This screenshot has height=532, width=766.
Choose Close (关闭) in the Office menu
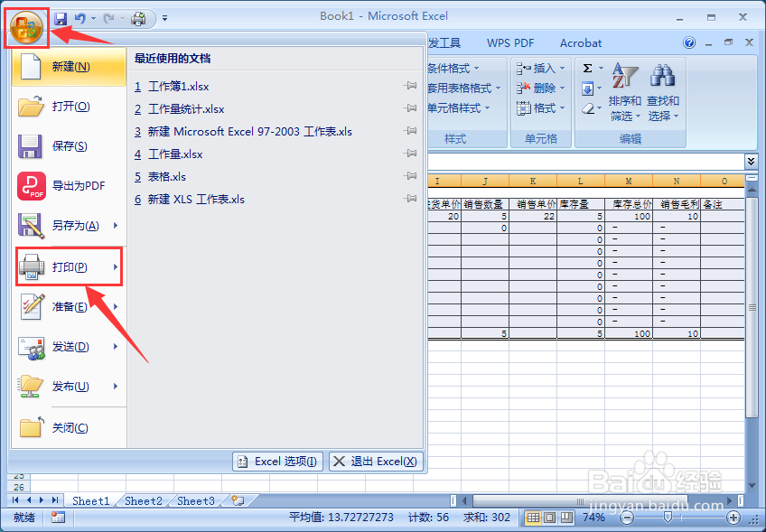click(69, 428)
